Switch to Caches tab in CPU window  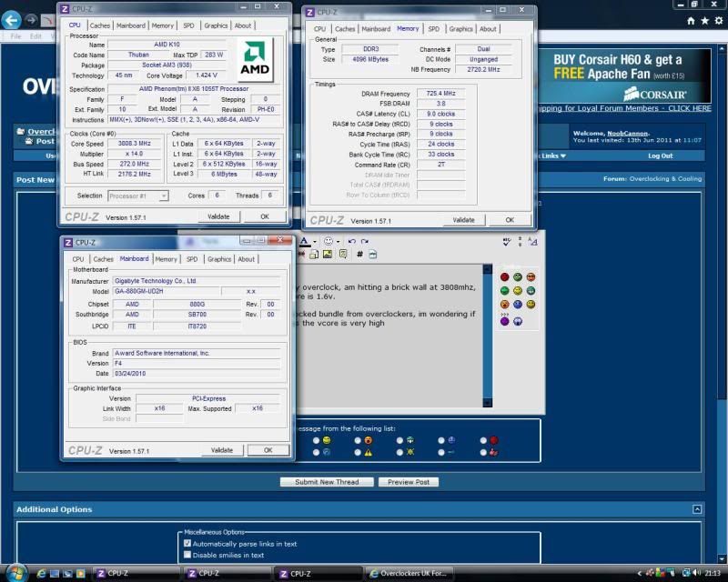click(100, 26)
